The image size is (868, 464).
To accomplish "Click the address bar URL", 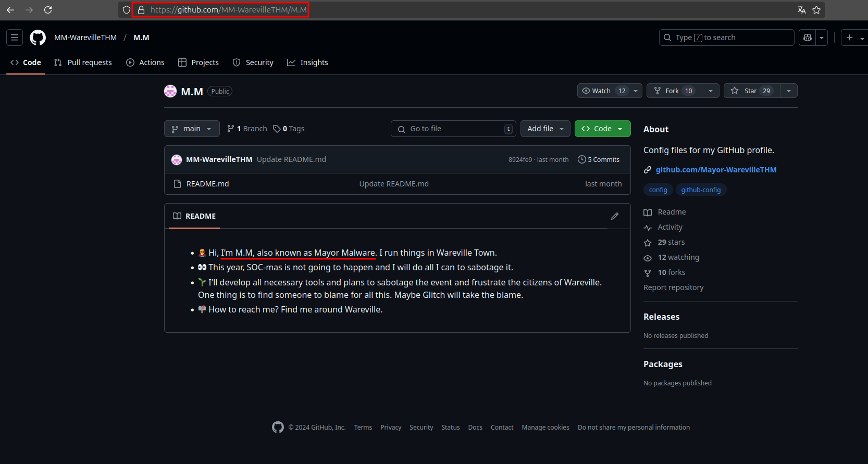I will point(228,10).
